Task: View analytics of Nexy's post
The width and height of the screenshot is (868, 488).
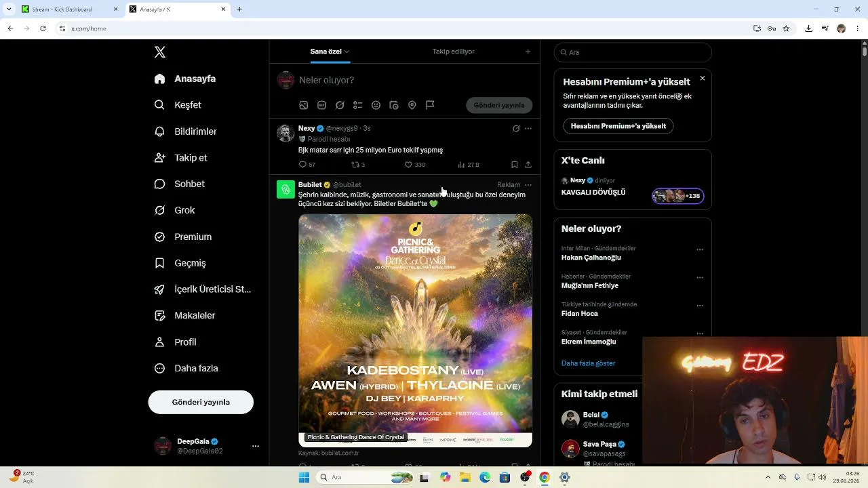Action: point(469,165)
